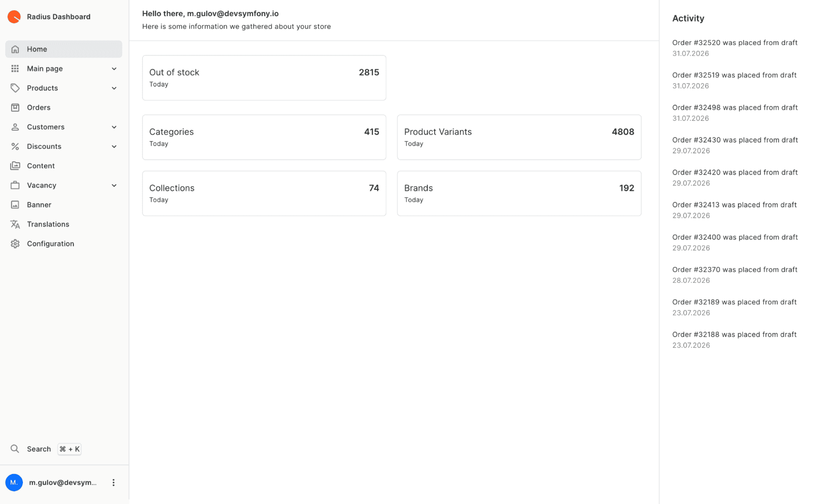This screenshot has height=504, width=828.
Task: Click the Configuration gear icon
Action: click(x=15, y=244)
